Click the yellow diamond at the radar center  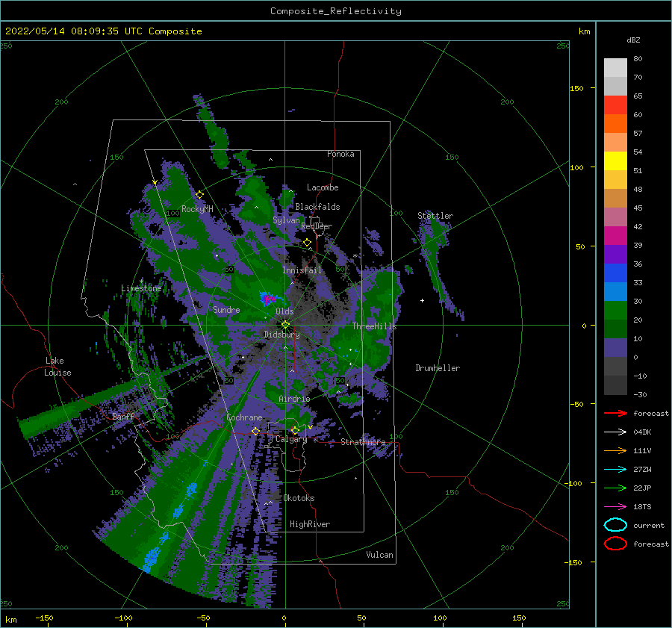pos(285,325)
